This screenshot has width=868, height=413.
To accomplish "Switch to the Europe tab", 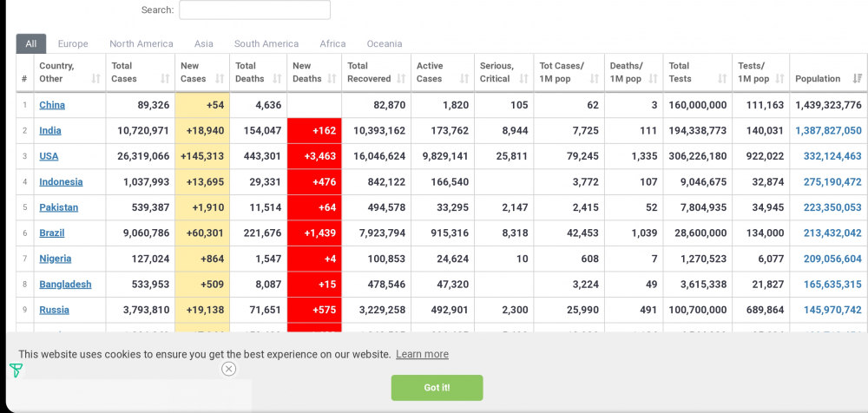I will 73,44.
